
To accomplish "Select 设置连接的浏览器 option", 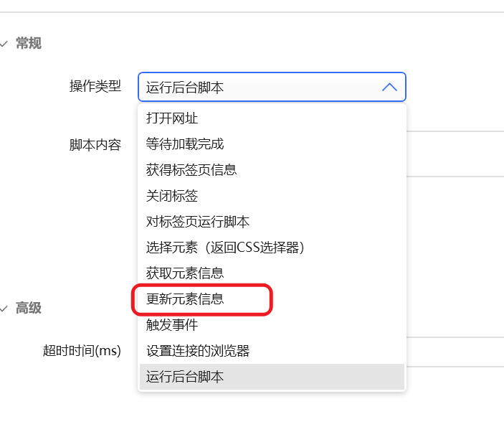I will coord(198,350).
